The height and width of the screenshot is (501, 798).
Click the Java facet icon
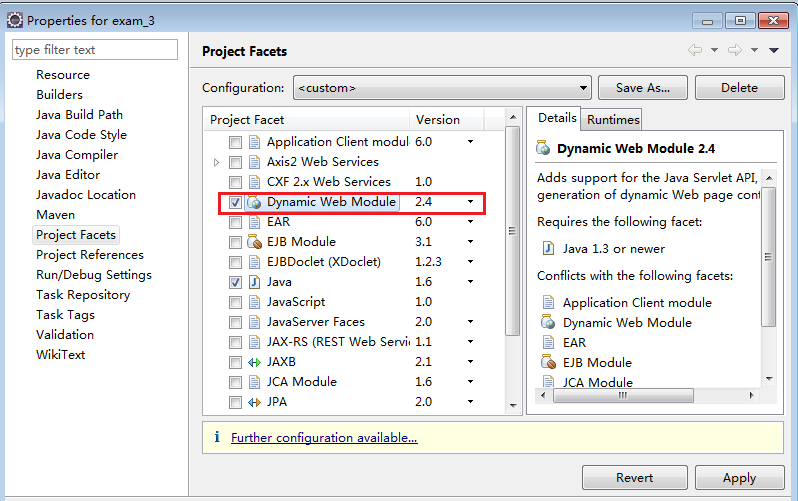coord(254,282)
